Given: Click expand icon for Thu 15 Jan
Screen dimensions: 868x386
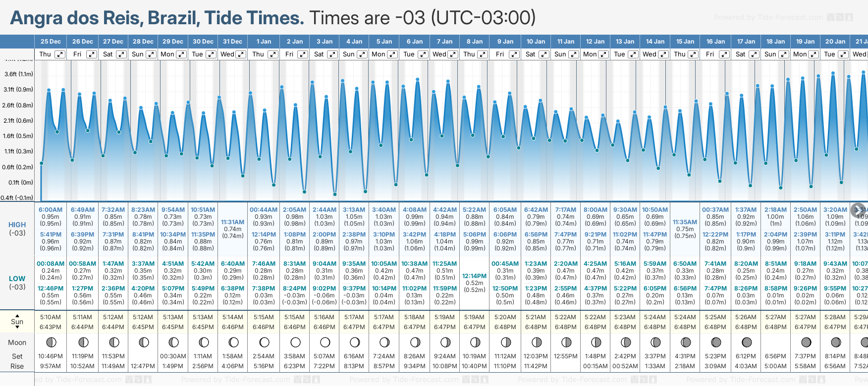Looking at the screenshot, I should (693, 54).
